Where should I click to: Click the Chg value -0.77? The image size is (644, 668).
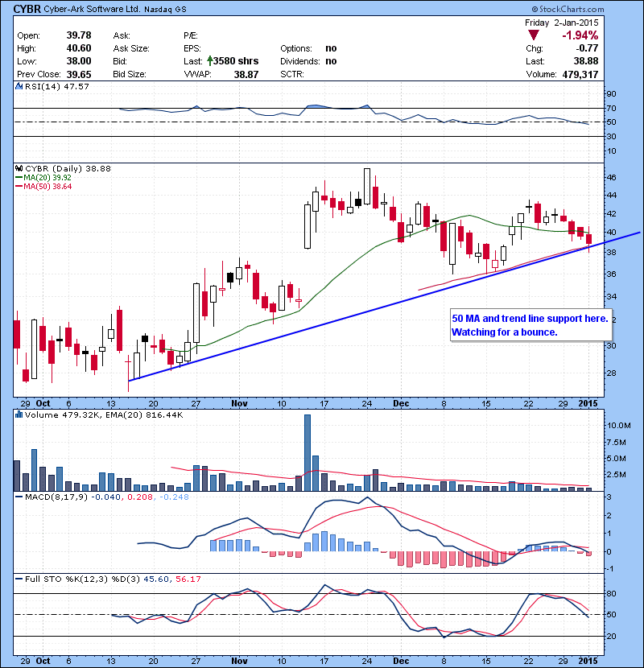(x=588, y=48)
